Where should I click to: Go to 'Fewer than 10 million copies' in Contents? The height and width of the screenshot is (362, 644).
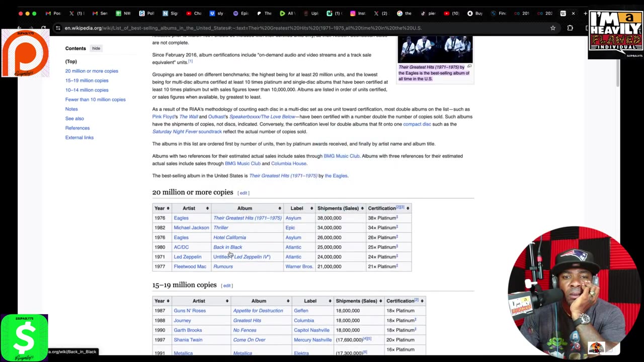pos(95,100)
